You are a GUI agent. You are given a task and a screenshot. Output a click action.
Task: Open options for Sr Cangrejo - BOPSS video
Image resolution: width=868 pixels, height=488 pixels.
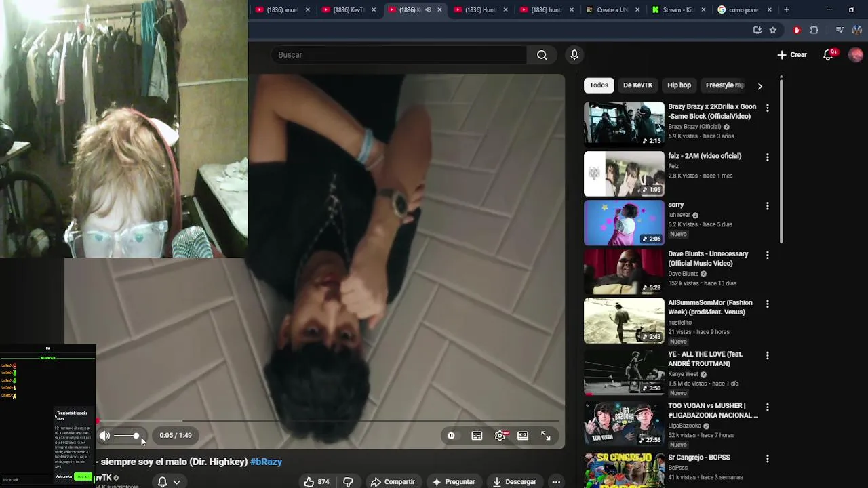tap(767, 459)
